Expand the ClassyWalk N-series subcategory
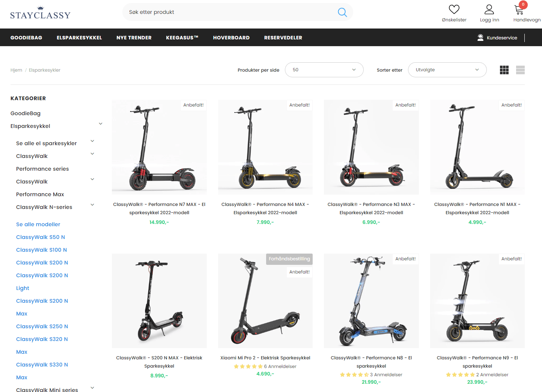The image size is (542, 392). tap(92, 205)
